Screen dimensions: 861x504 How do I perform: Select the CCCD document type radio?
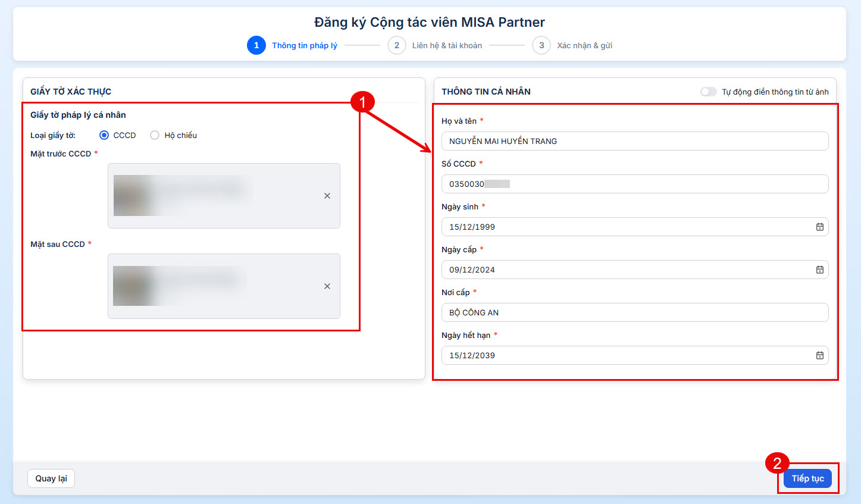tap(104, 135)
